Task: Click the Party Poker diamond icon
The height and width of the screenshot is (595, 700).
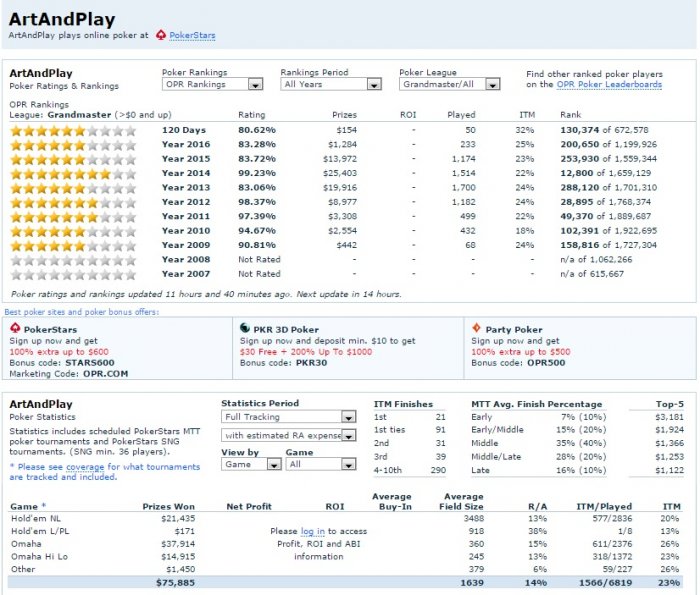Action: pyautogui.click(x=477, y=328)
